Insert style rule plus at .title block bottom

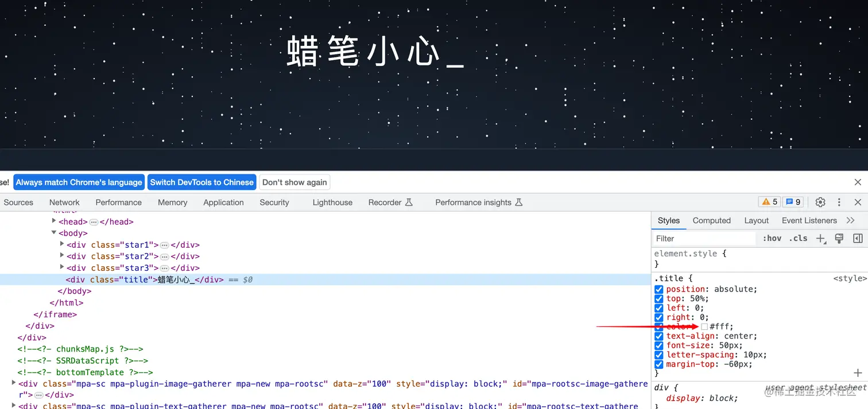point(858,373)
